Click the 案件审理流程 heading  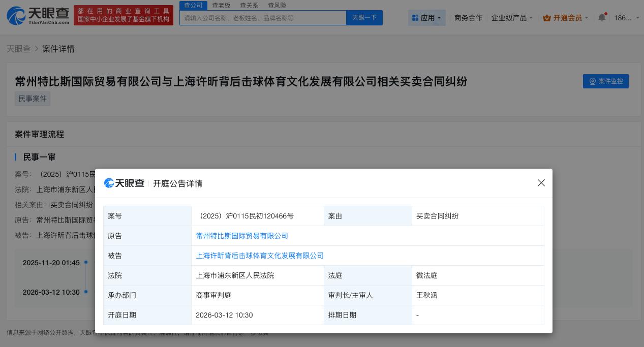tap(40, 134)
